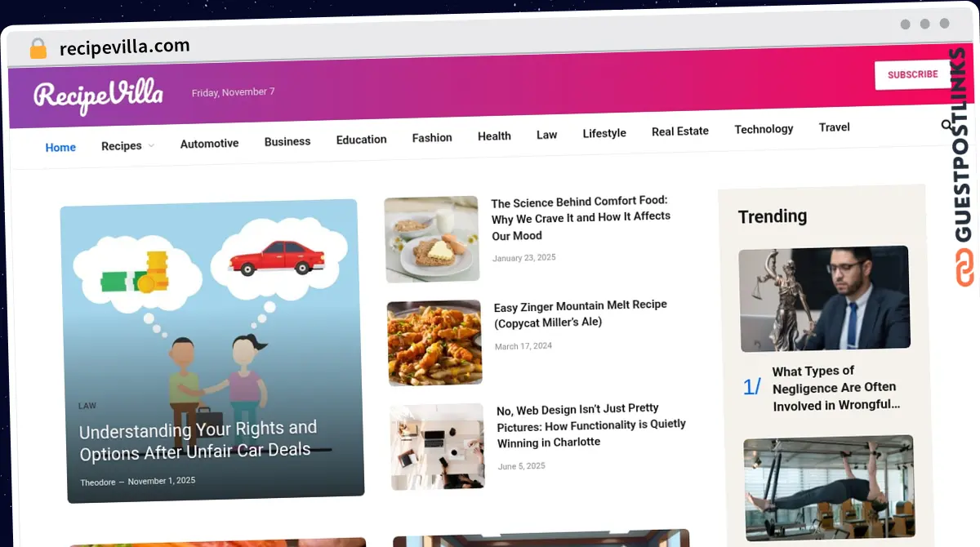Click the March 17, 2024 date
The width and height of the screenshot is (980, 547).
[x=523, y=346]
